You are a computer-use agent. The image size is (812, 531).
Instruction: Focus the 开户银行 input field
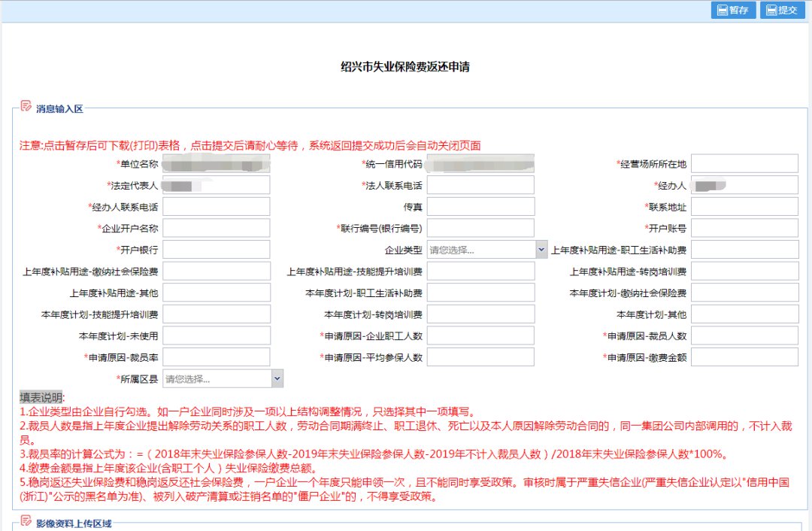216,250
